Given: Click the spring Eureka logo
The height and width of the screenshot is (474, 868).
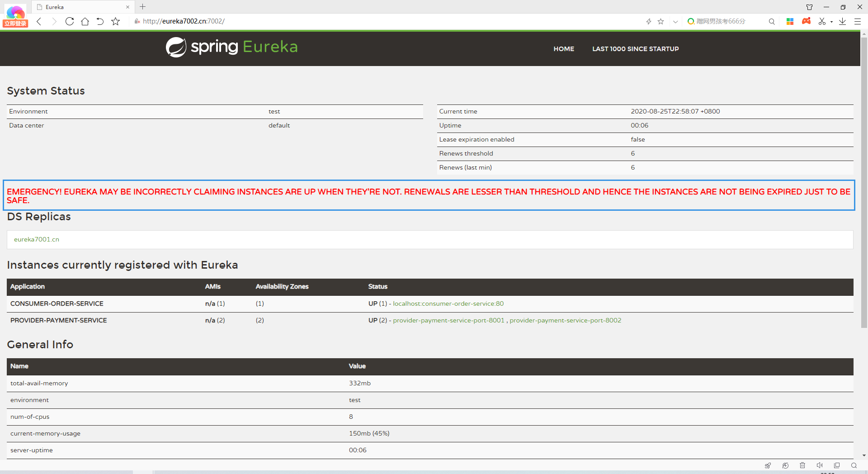Looking at the screenshot, I should [x=231, y=47].
